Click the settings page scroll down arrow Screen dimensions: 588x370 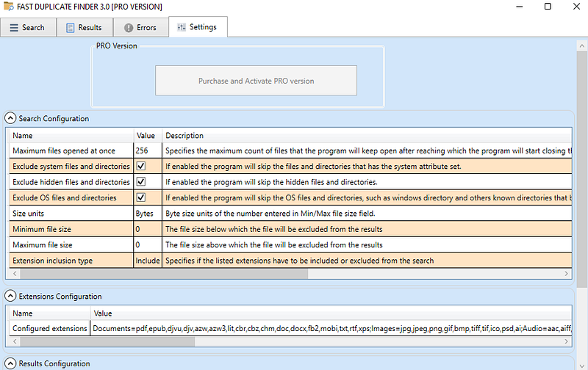[582, 366]
